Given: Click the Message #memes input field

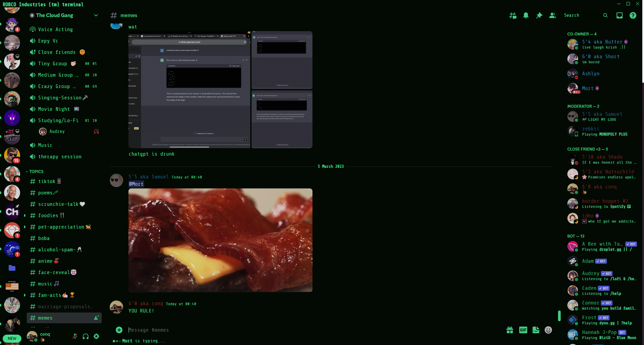Looking at the screenshot, I should (301, 330).
